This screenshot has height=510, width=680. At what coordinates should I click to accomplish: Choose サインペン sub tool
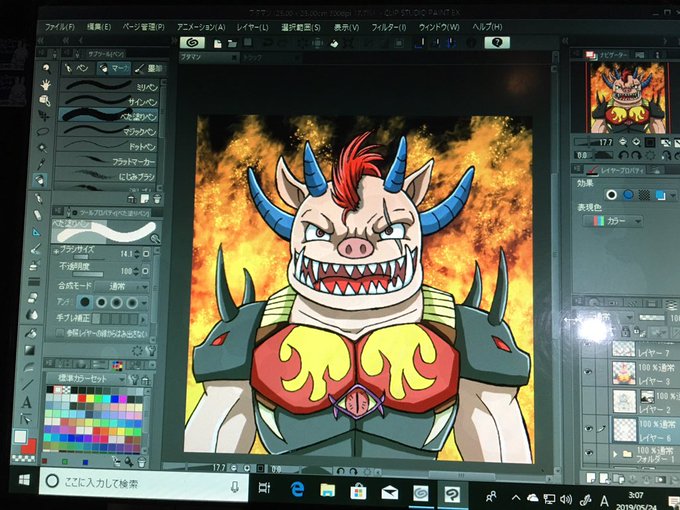tap(109, 101)
